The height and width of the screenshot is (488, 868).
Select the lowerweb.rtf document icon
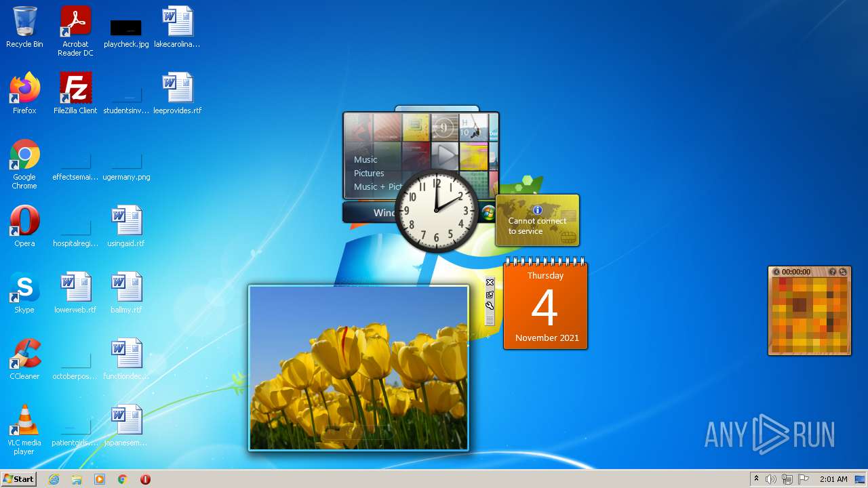[75, 293]
